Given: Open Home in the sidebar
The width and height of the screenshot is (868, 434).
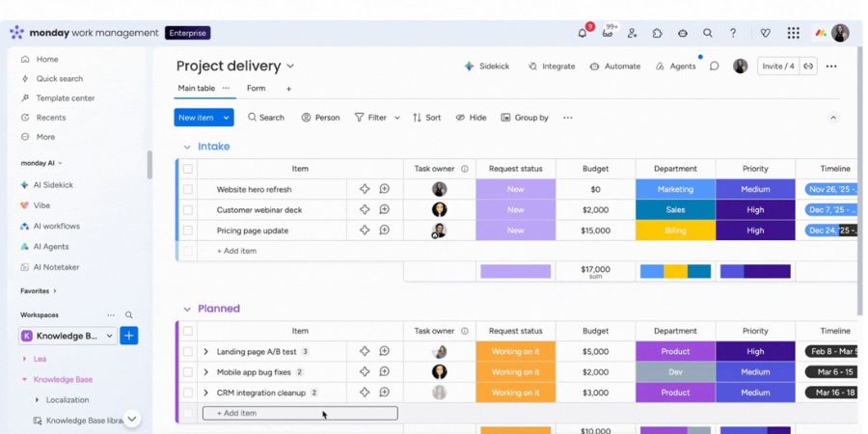Looking at the screenshot, I should 40,59.
